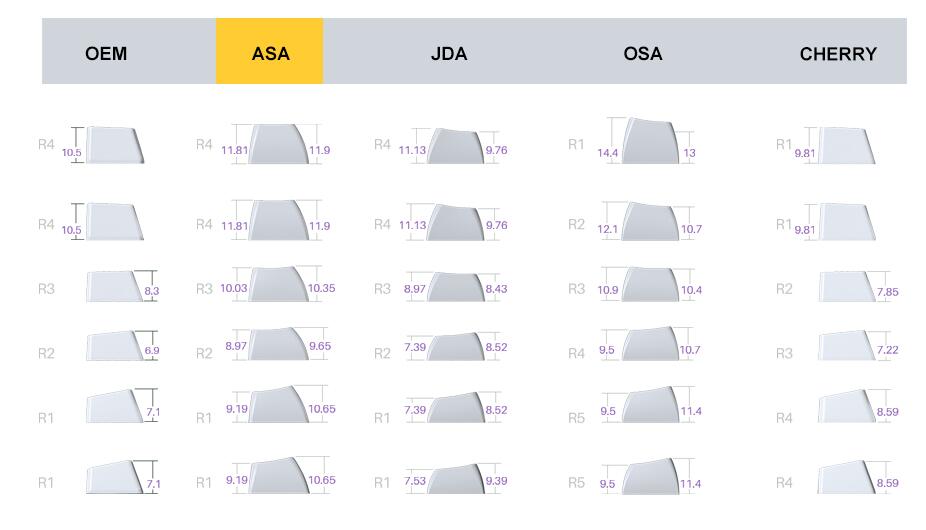The width and height of the screenshot is (926, 530).
Task: Select the highlighted ASA tab
Action: [x=270, y=54]
